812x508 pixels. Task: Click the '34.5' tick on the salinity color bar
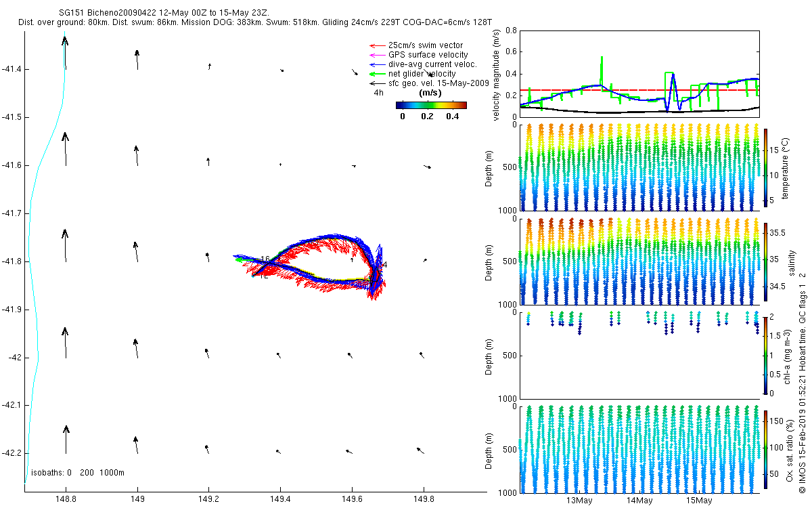[777, 287]
